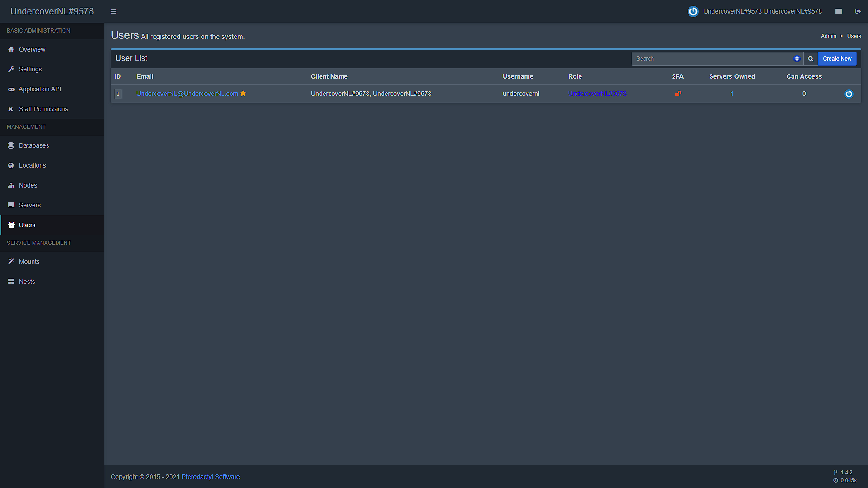Open Overview in the sidebar
This screenshot has height=488, width=868.
(52, 49)
